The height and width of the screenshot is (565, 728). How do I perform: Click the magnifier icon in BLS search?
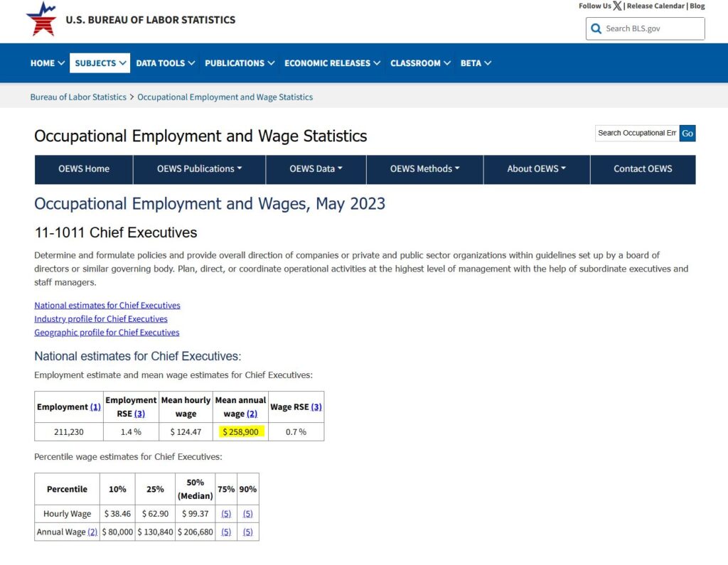(x=596, y=29)
